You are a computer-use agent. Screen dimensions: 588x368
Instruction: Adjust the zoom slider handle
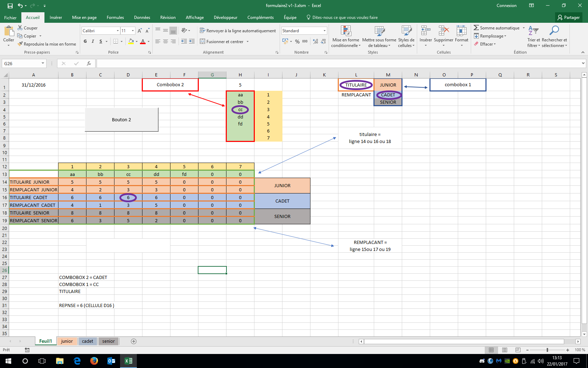[547, 350]
